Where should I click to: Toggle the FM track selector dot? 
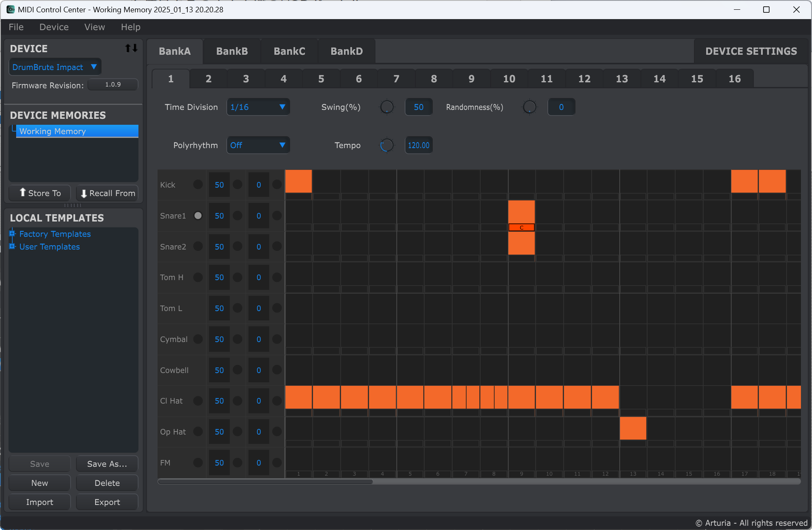click(x=198, y=463)
